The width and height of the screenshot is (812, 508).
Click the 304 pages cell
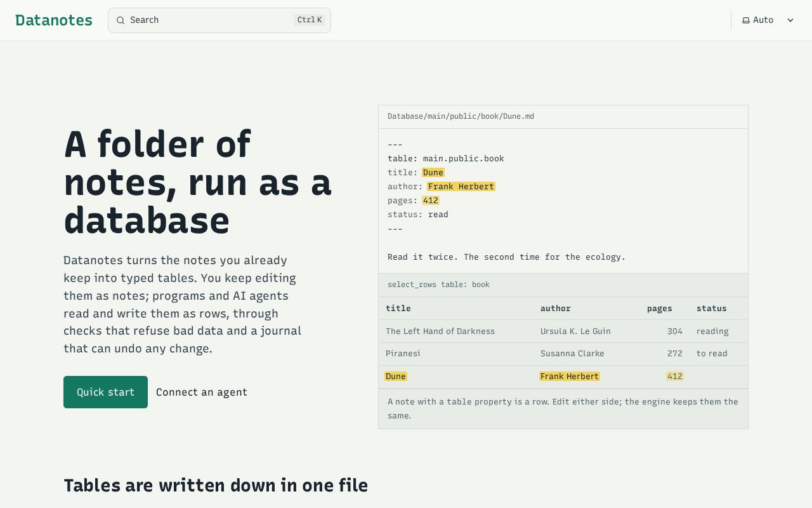[675, 331]
